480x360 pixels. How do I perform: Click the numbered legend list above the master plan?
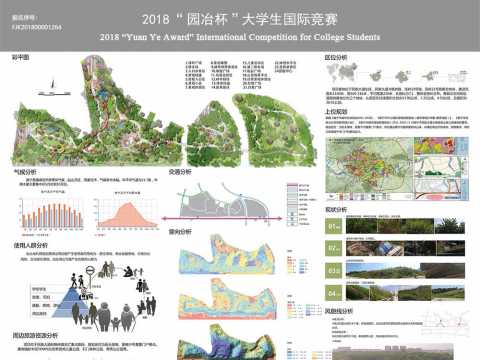click(x=241, y=74)
